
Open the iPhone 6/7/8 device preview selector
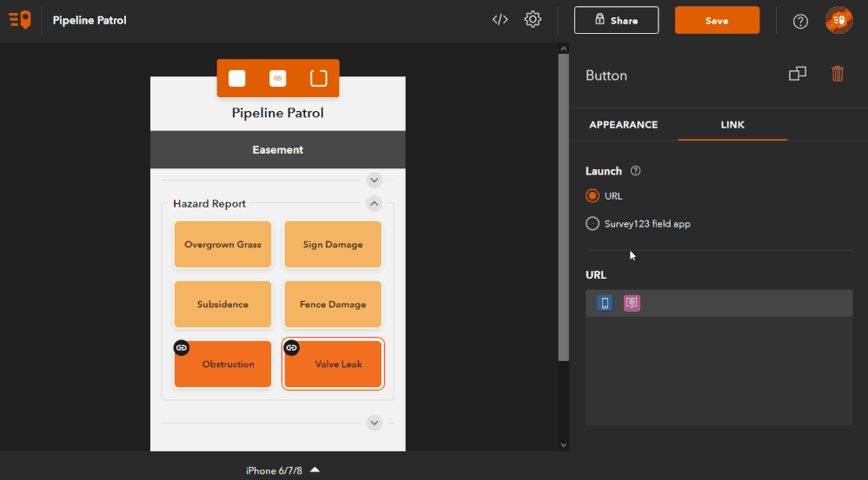tap(283, 470)
